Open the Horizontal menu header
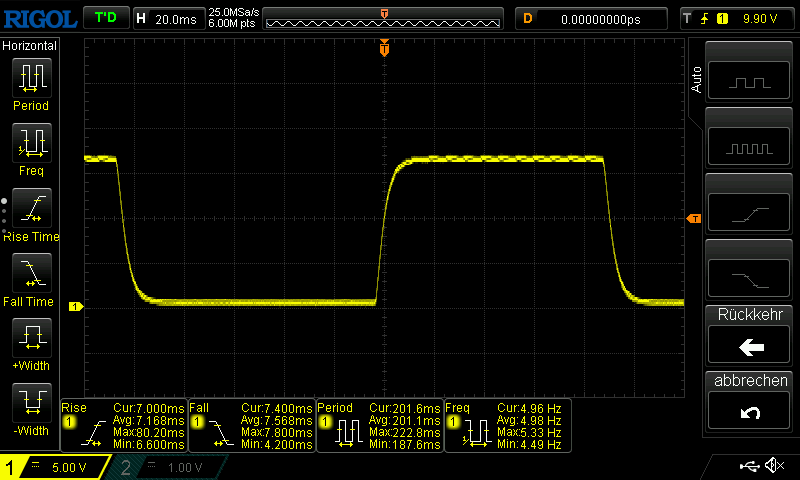Viewport: 800px width, 480px height. 30,46
